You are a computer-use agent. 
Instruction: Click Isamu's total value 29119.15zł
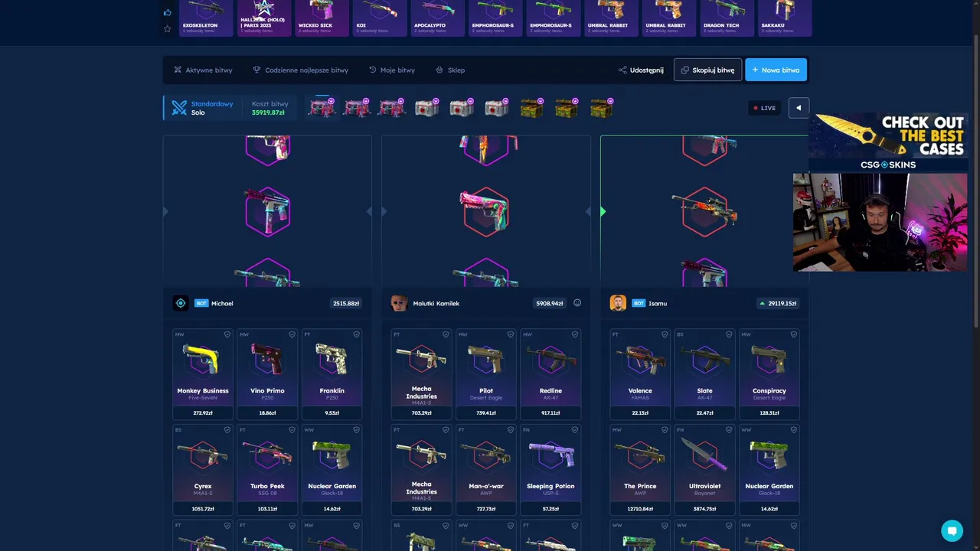[778, 303]
